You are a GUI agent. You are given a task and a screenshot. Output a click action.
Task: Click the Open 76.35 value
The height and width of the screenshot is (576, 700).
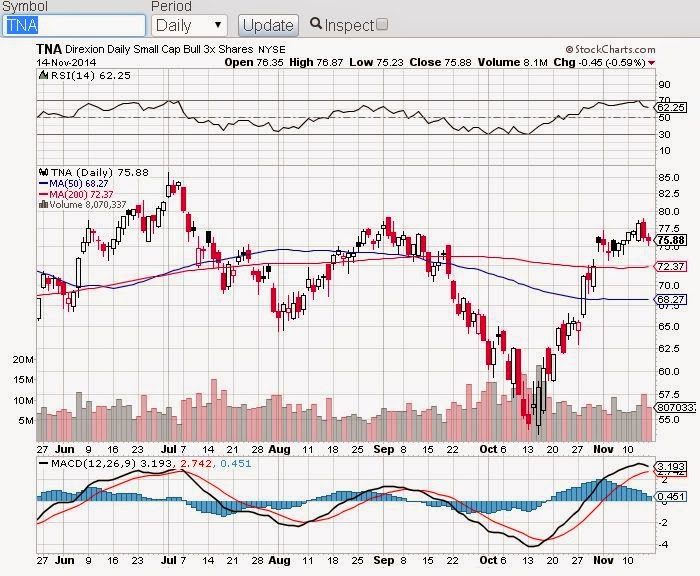point(254,63)
